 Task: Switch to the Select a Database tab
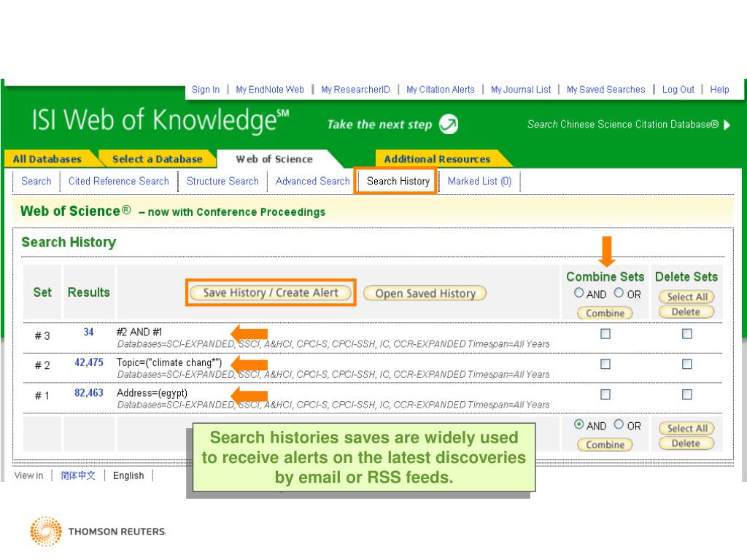click(x=158, y=159)
